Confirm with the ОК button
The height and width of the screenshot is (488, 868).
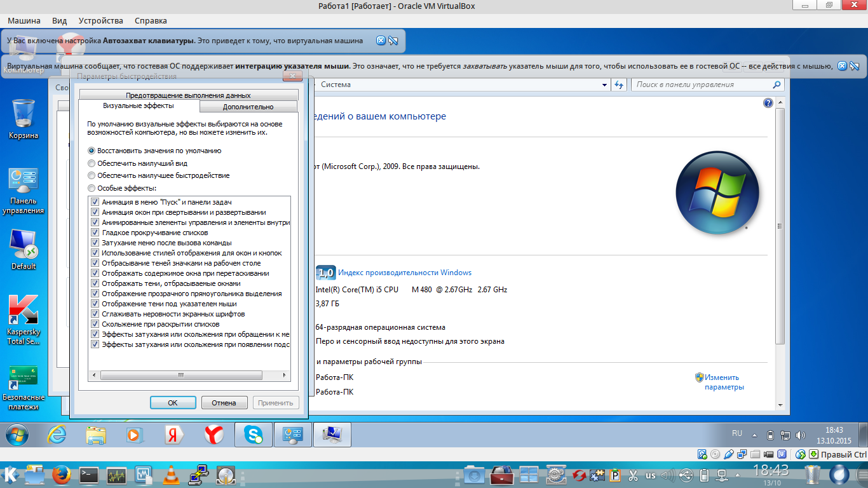(173, 402)
